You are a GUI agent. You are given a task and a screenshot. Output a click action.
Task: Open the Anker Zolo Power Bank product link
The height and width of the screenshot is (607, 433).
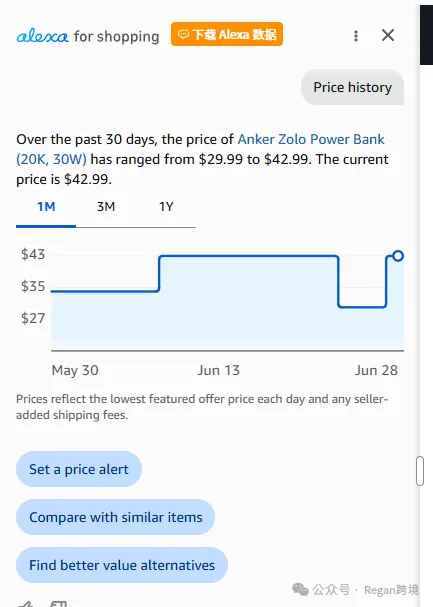pyautogui.click(x=200, y=149)
